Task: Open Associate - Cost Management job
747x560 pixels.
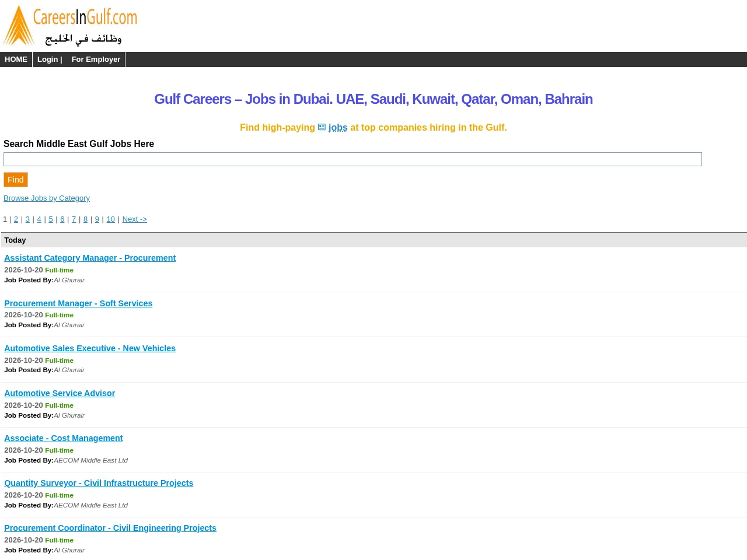Action: coord(63,438)
